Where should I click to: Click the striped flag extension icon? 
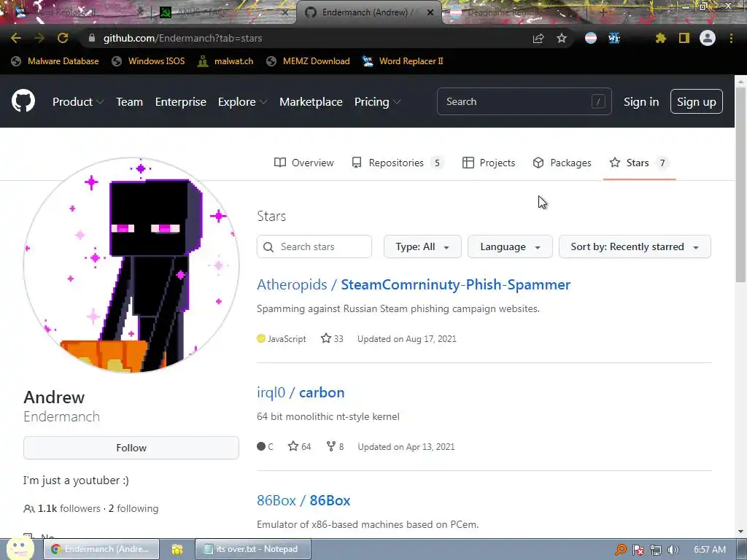(591, 38)
